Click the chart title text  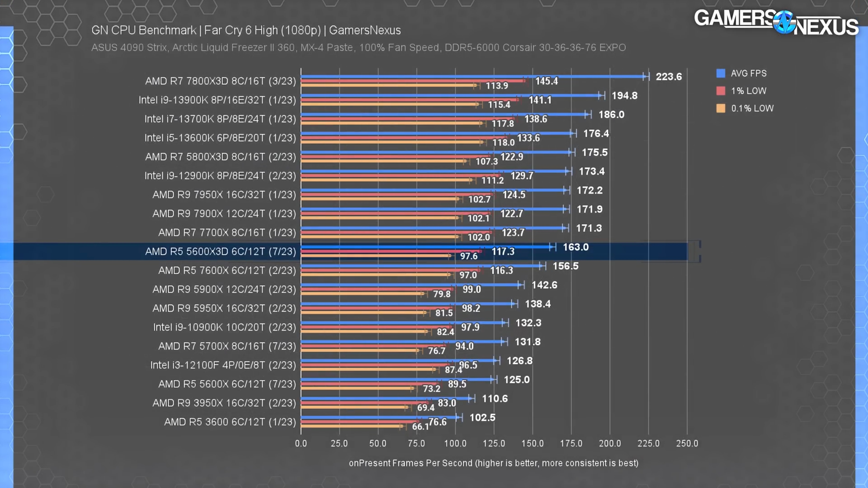pos(246,30)
